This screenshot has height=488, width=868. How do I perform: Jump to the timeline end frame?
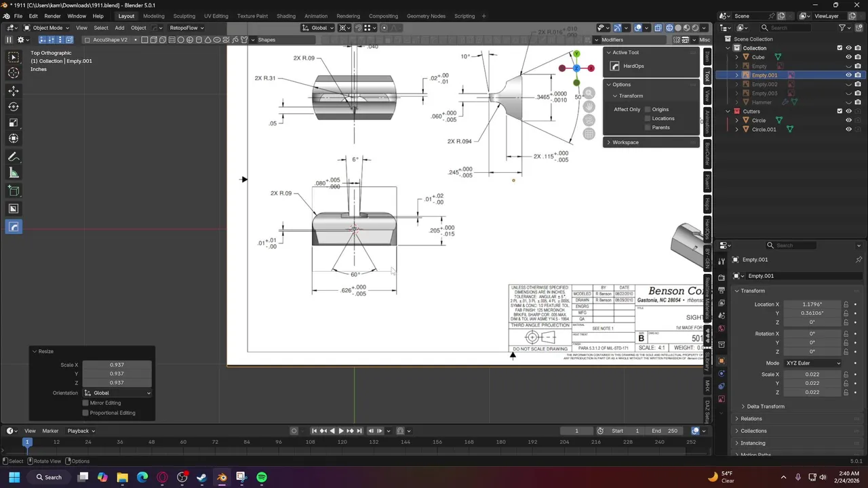point(359,431)
